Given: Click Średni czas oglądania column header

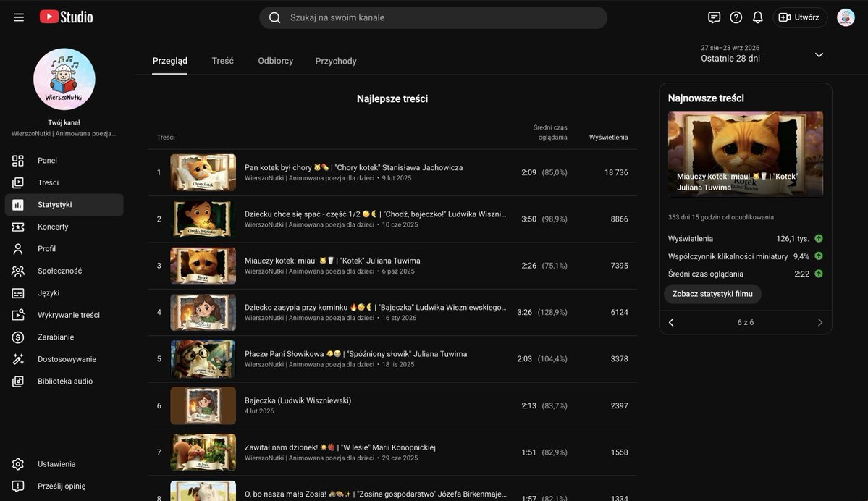Looking at the screenshot, I should tap(549, 132).
